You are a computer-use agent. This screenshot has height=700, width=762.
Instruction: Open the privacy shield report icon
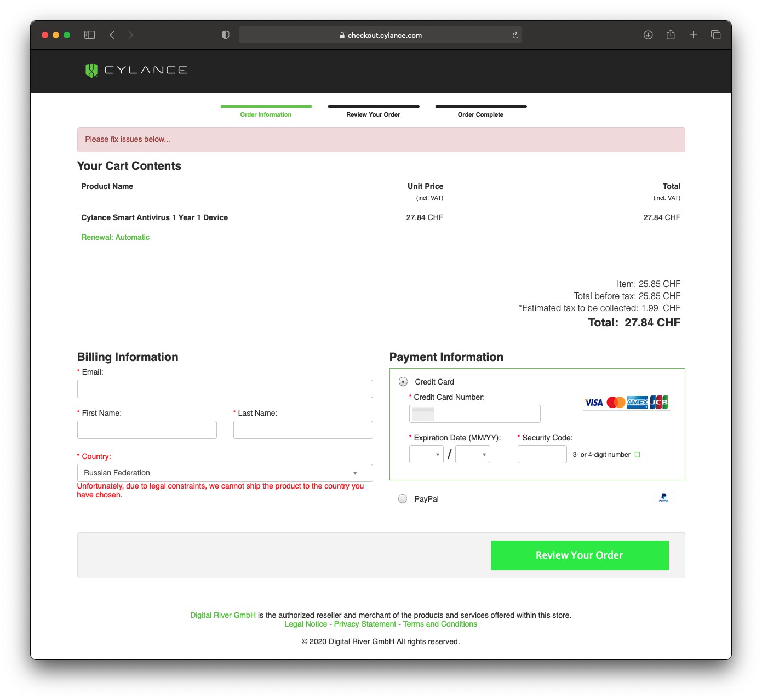[x=225, y=35]
